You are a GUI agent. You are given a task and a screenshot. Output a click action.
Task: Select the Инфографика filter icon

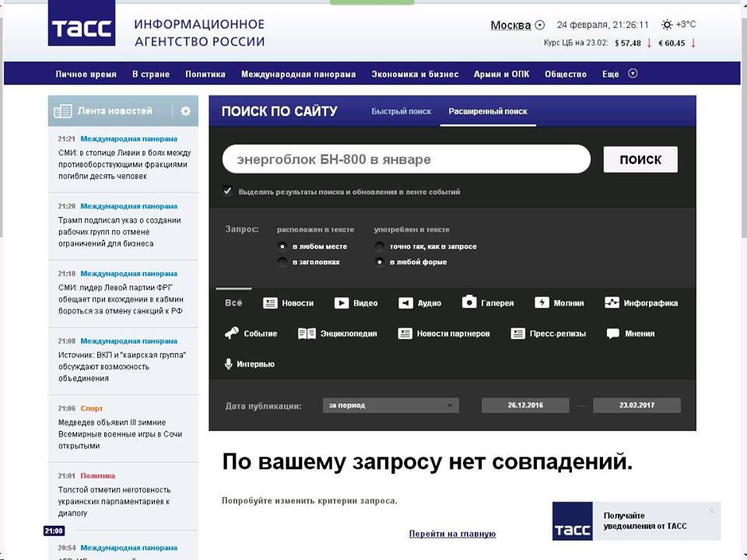click(612, 303)
